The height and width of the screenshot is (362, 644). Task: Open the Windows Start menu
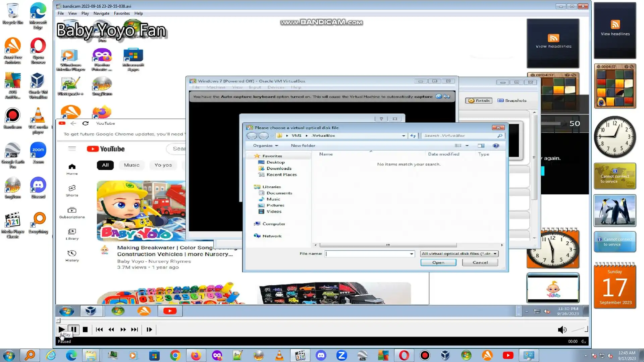pos(9,355)
